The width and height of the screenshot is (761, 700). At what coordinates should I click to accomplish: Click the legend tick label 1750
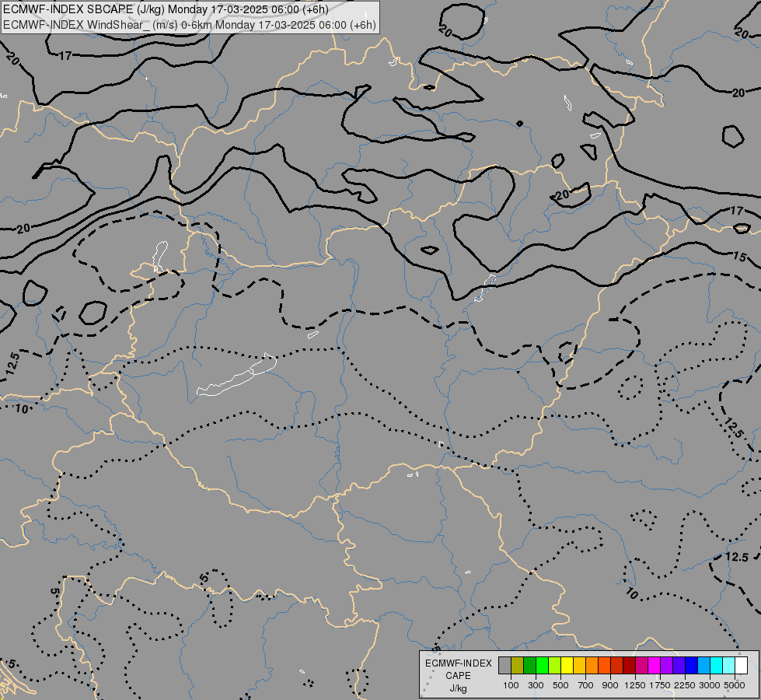[660, 685]
